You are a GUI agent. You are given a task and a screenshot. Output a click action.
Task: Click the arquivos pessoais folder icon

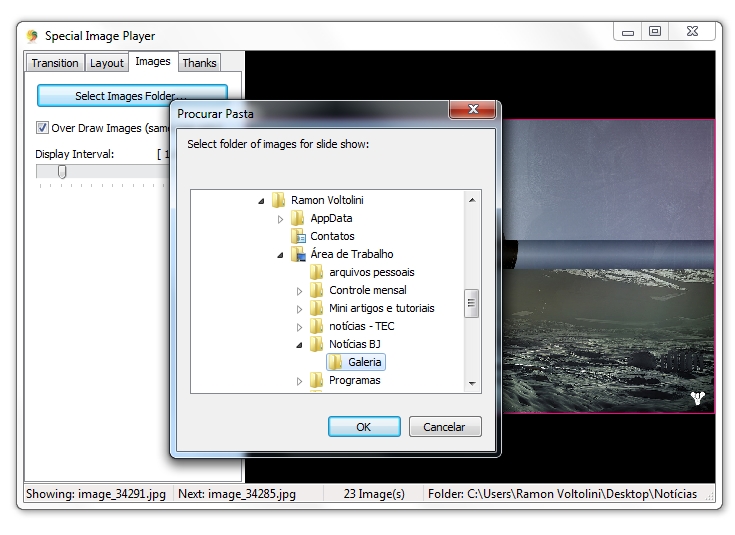tap(316, 272)
